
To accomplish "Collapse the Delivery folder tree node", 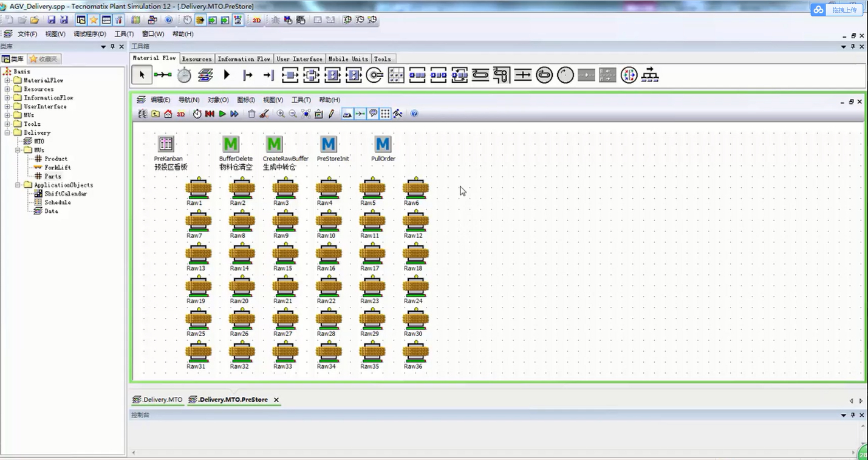I will click(x=7, y=132).
